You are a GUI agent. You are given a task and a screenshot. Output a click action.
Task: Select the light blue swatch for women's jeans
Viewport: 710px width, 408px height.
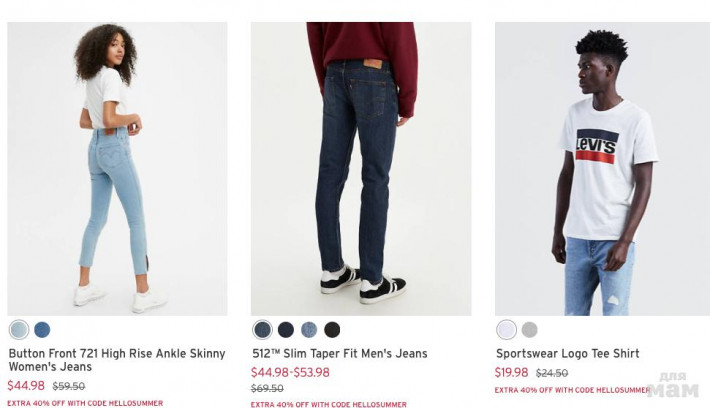pyautogui.click(x=18, y=330)
